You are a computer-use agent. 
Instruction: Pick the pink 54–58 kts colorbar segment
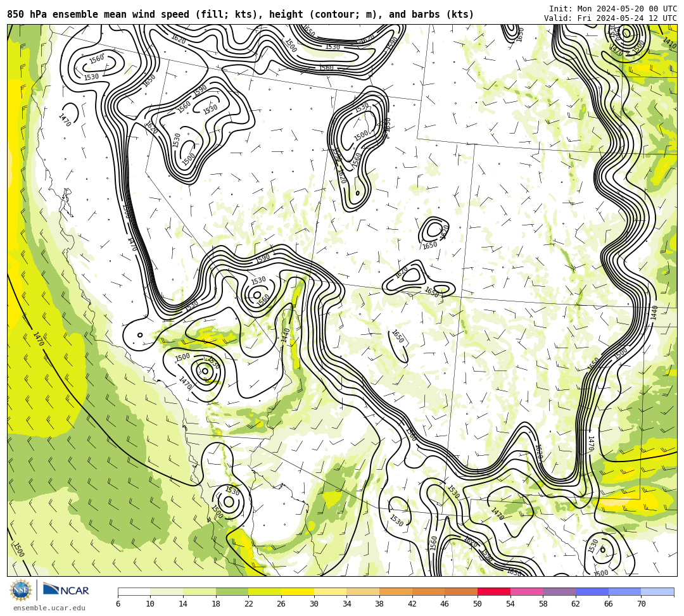pos(526,591)
